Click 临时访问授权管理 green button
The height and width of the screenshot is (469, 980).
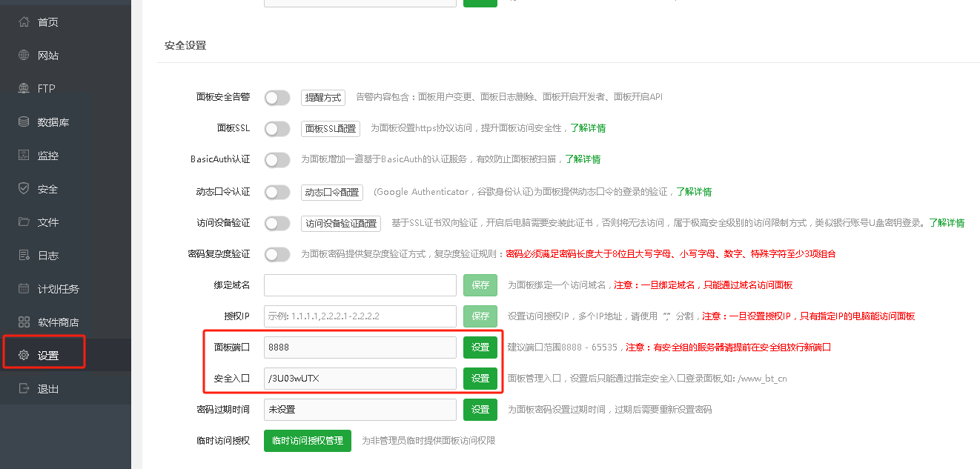pyautogui.click(x=307, y=441)
